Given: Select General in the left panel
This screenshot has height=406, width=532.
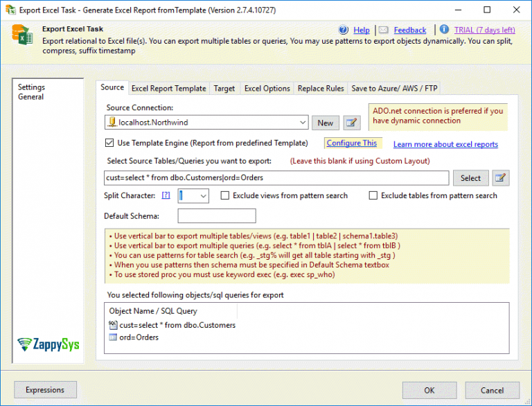Looking at the screenshot, I should click(x=31, y=97).
